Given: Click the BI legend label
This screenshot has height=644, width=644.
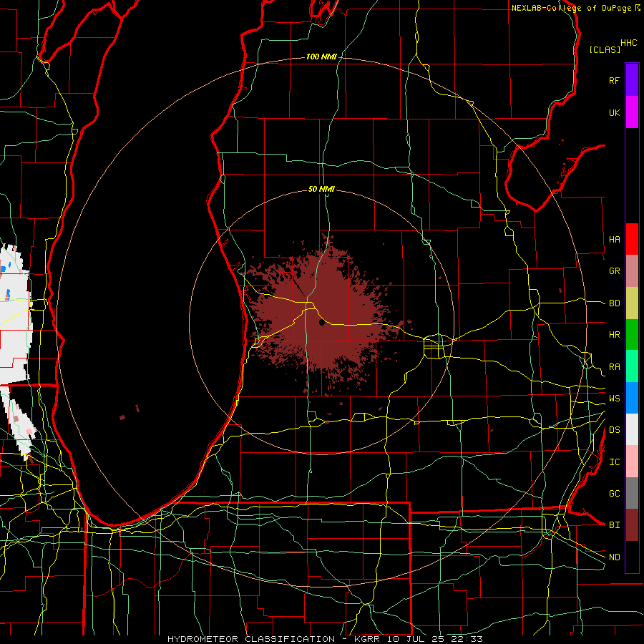Looking at the screenshot, I should coord(614,525).
